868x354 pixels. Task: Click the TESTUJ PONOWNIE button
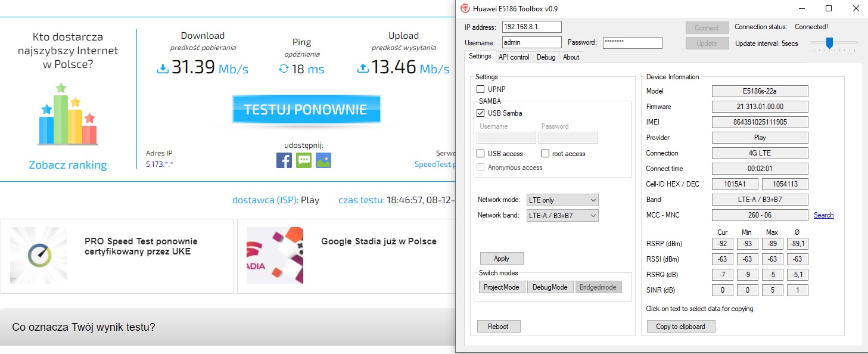pyautogui.click(x=306, y=110)
